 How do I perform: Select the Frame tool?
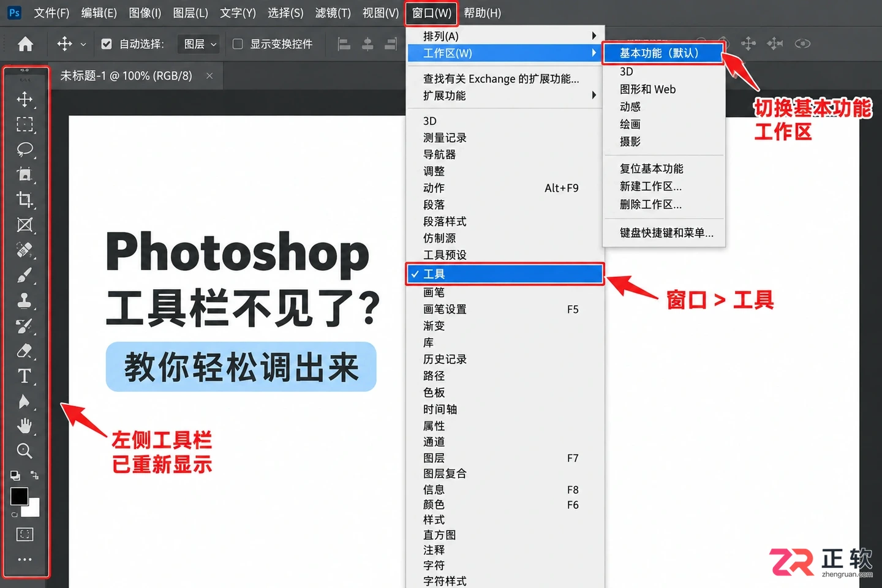[24, 225]
